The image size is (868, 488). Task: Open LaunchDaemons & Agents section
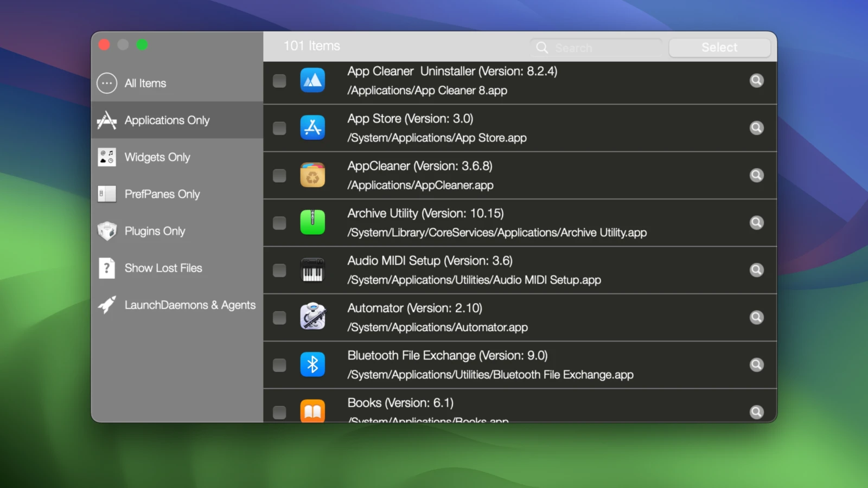click(x=190, y=305)
